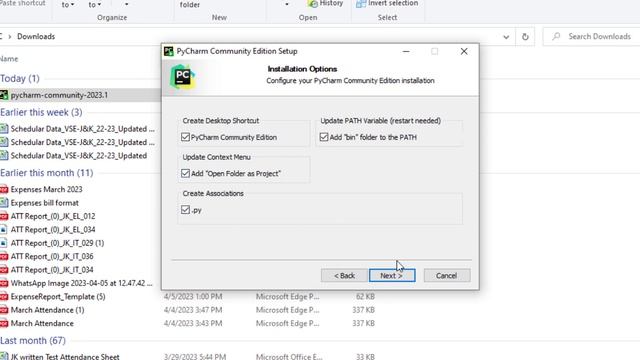
Task: Click PyCharm icon in setup title bar
Action: point(169,51)
